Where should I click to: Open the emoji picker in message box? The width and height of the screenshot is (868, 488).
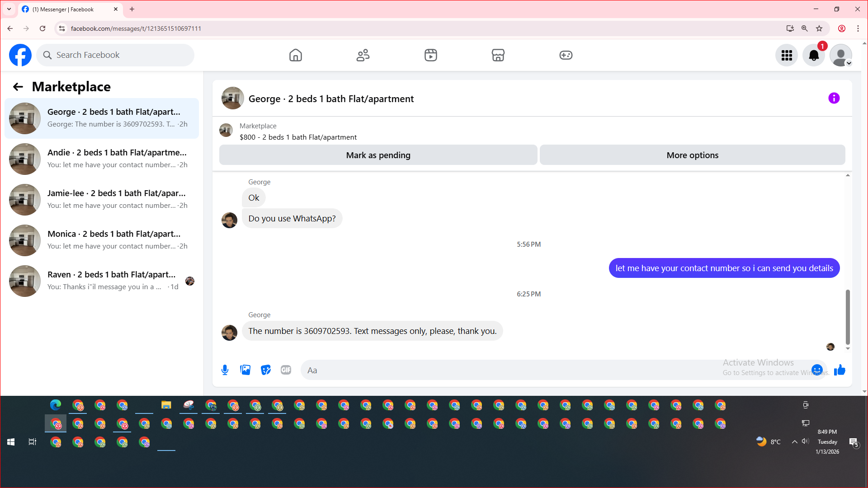click(817, 370)
